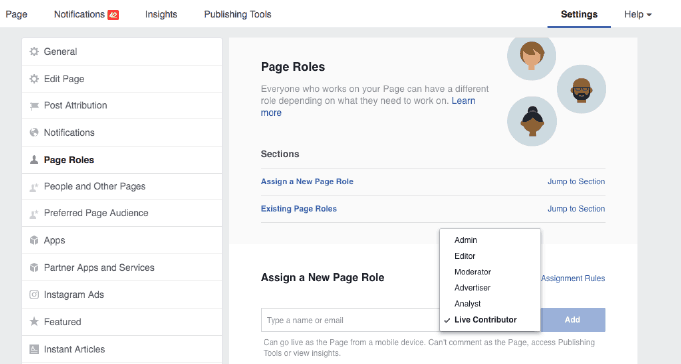Click the Notifications globe icon in sidebar
The width and height of the screenshot is (681, 364).
coord(34,132)
